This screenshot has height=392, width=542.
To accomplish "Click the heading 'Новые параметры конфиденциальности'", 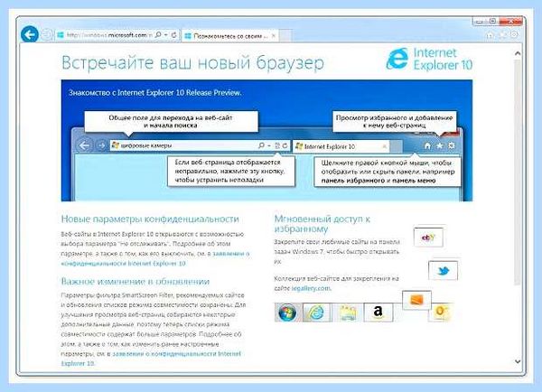I will point(150,219).
